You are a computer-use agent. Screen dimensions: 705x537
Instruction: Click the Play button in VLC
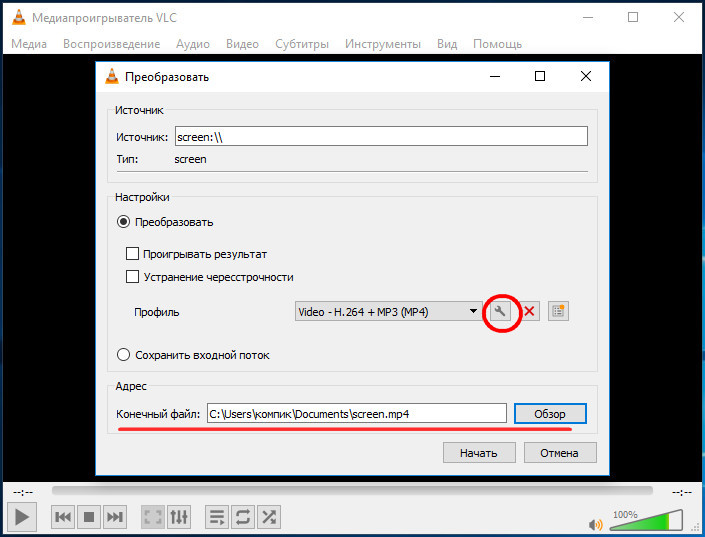(x=22, y=517)
